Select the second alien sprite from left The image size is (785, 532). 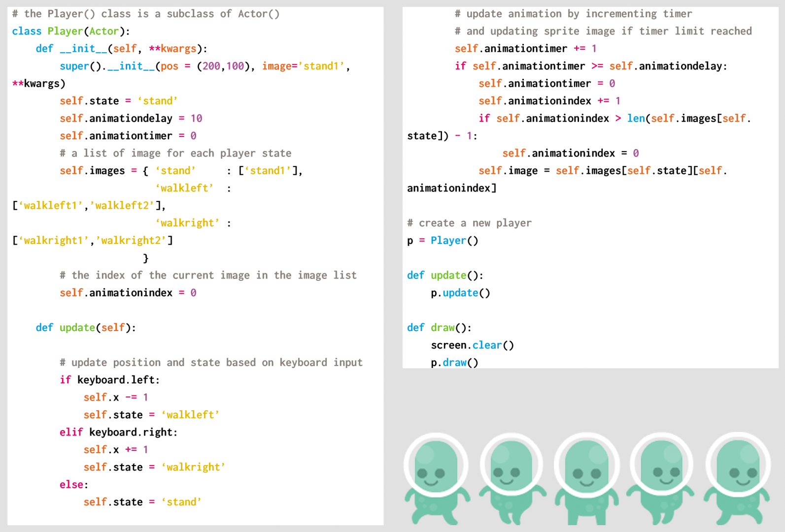(x=512, y=478)
